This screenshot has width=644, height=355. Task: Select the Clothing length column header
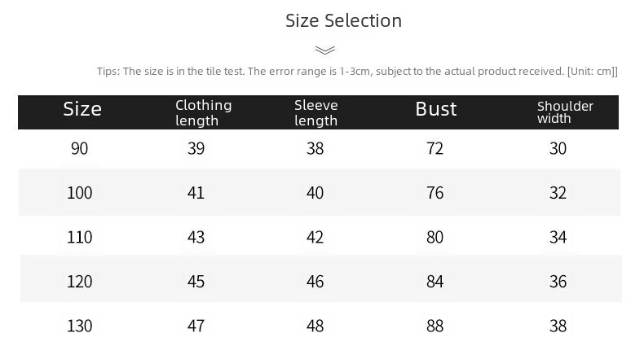pos(203,112)
